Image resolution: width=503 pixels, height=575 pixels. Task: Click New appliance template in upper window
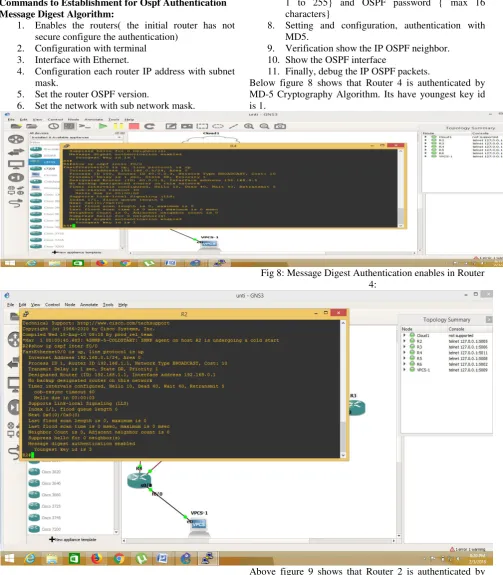click(x=77, y=252)
